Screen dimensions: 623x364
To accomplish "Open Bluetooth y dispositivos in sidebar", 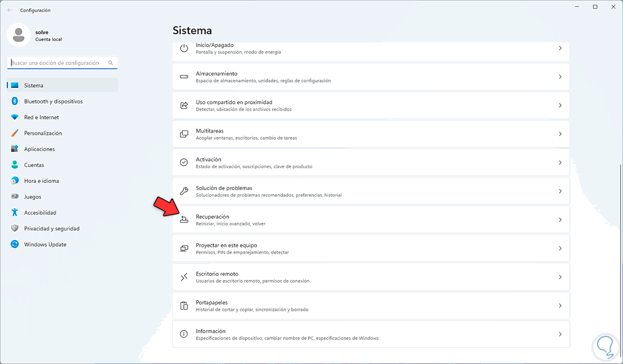I will pyautogui.click(x=53, y=101).
